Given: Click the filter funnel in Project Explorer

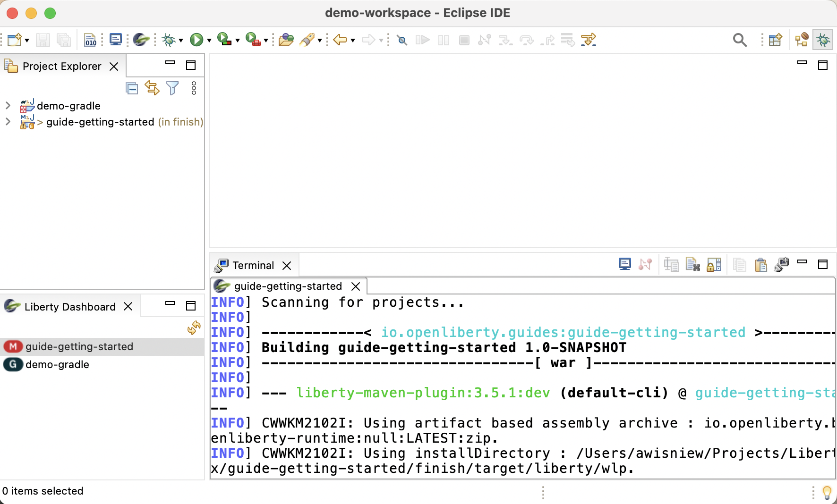Looking at the screenshot, I should point(172,88).
